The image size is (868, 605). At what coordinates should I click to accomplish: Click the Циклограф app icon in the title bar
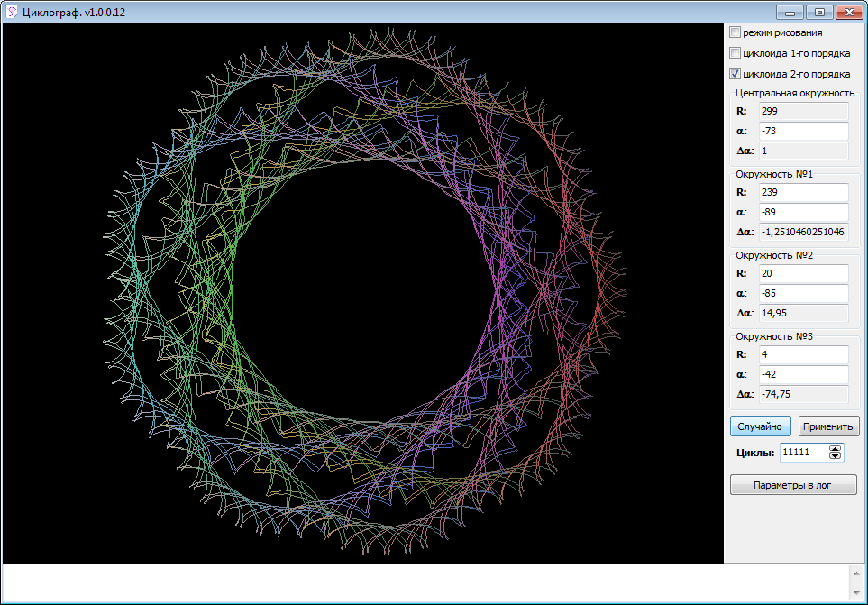[11, 13]
